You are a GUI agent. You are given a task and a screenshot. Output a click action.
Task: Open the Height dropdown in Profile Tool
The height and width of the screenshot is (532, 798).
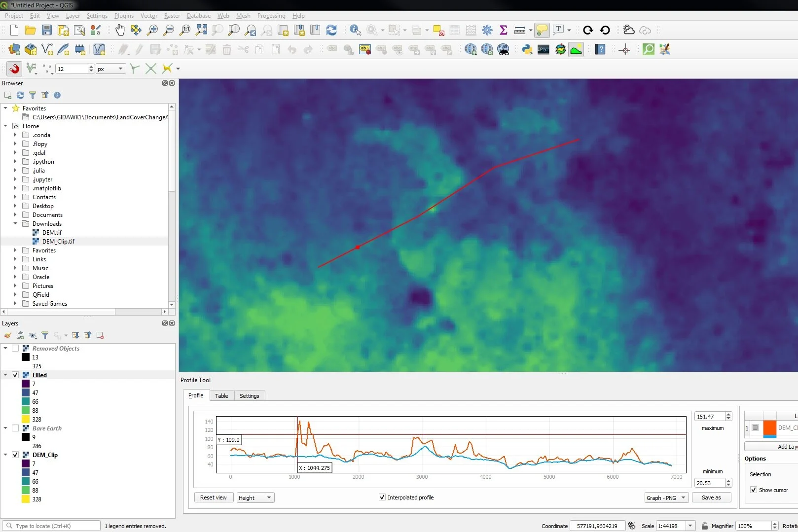click(x=255, y=497)
